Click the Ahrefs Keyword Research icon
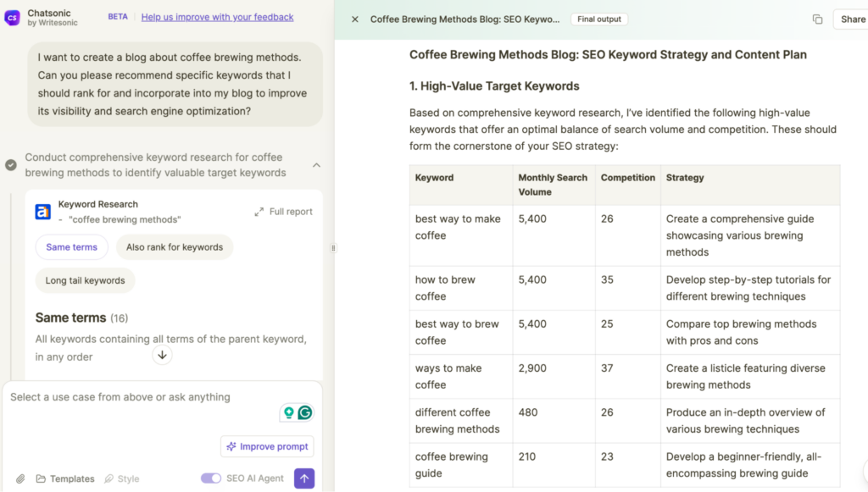The image size is (868, 492). click(43, 212)
